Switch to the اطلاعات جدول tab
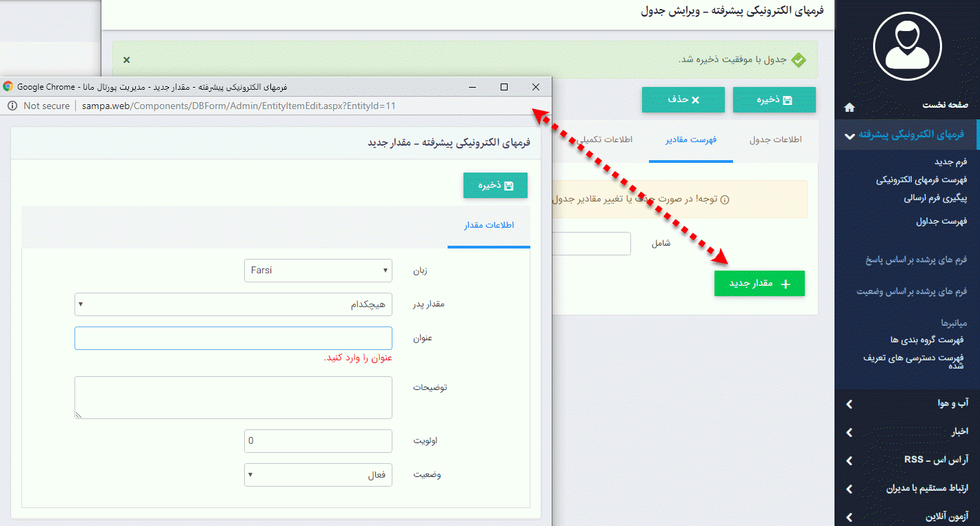Image resolution: width=980 pixels, height=526 pixels. [775, 140]
